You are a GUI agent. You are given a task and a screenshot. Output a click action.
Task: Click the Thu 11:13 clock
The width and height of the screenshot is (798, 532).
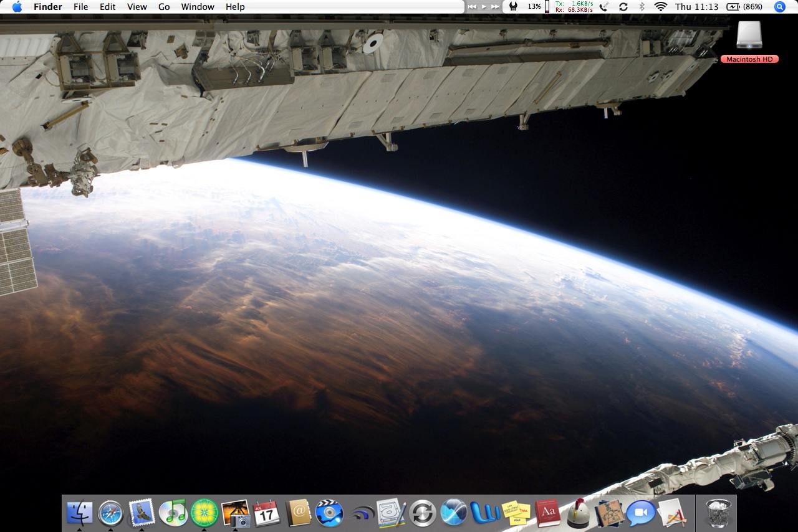696,7
